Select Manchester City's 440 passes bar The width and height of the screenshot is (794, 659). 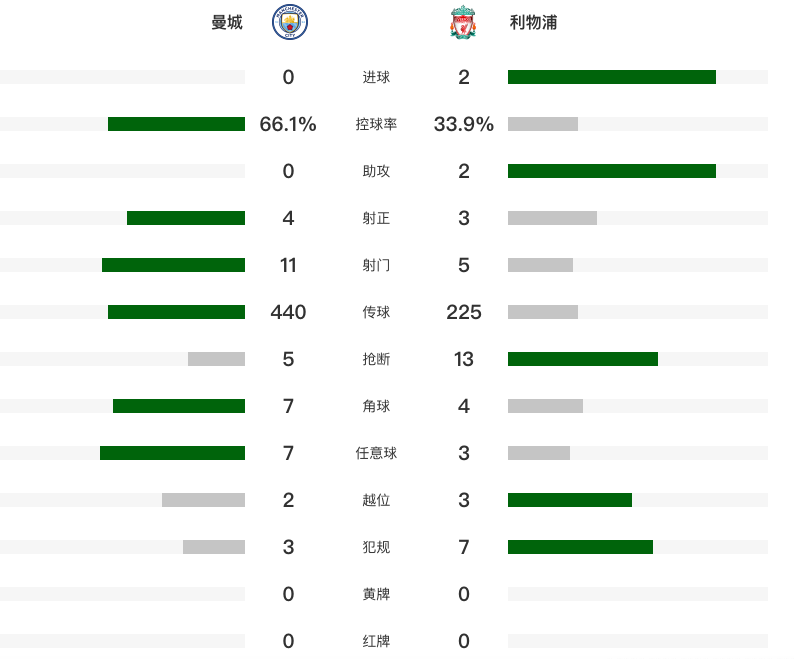tap(176, 312)
